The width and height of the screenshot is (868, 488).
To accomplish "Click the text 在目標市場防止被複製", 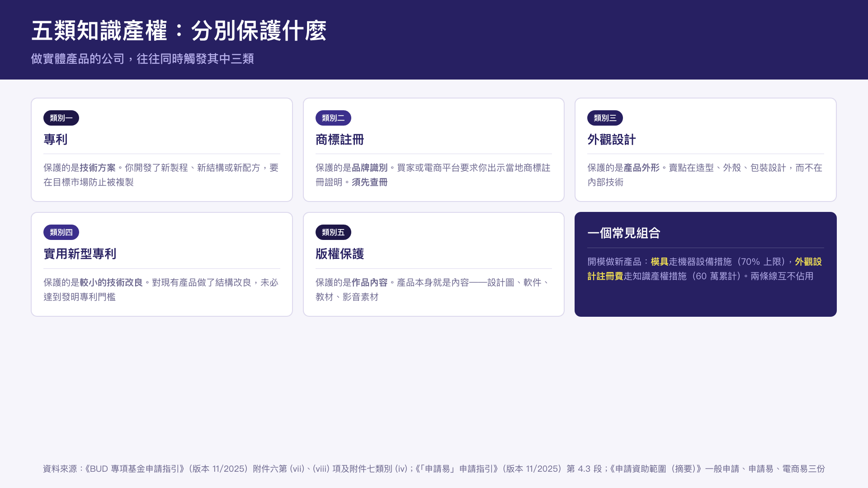I will coord(89,182).
